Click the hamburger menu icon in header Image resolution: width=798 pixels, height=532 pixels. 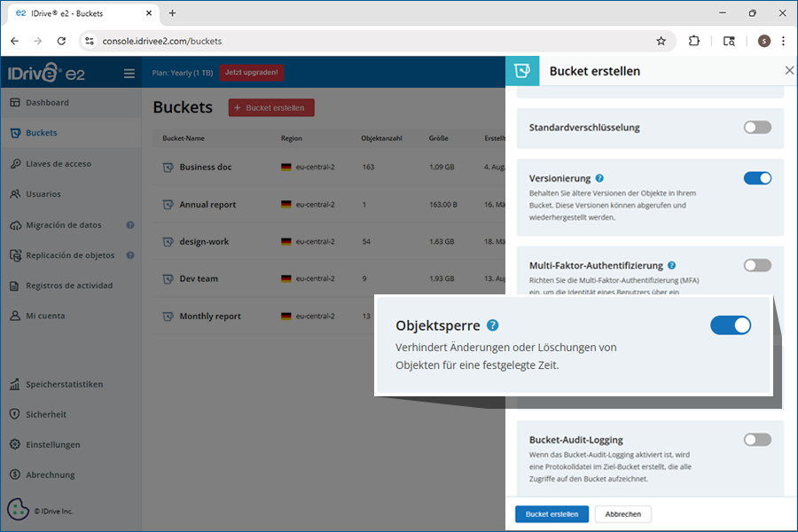click(129, 74)
